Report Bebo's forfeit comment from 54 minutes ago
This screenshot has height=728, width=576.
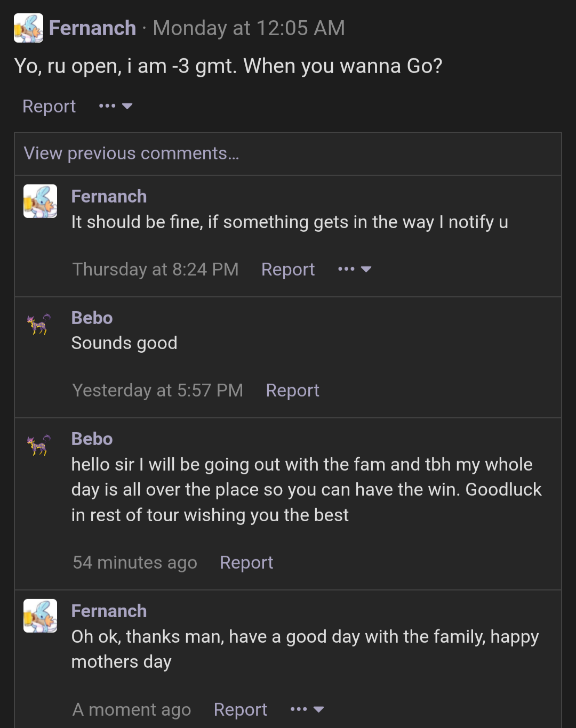[x=246, y=562]
